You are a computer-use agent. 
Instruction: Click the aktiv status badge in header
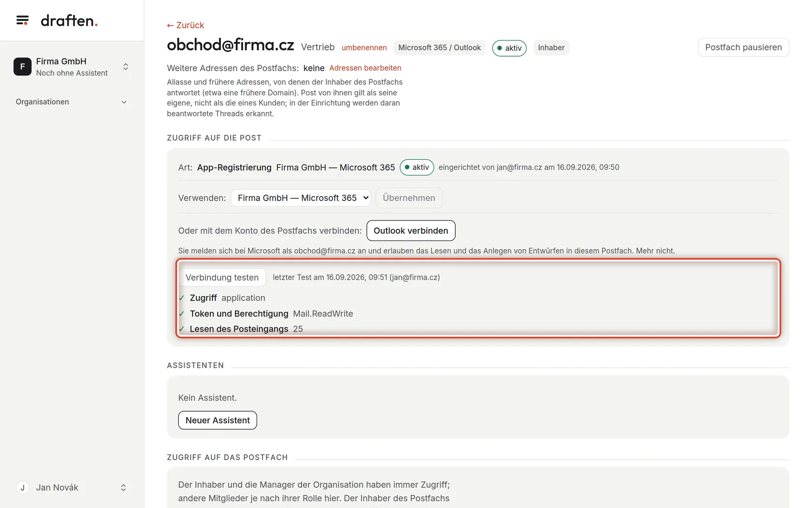(x=509, y=48)
